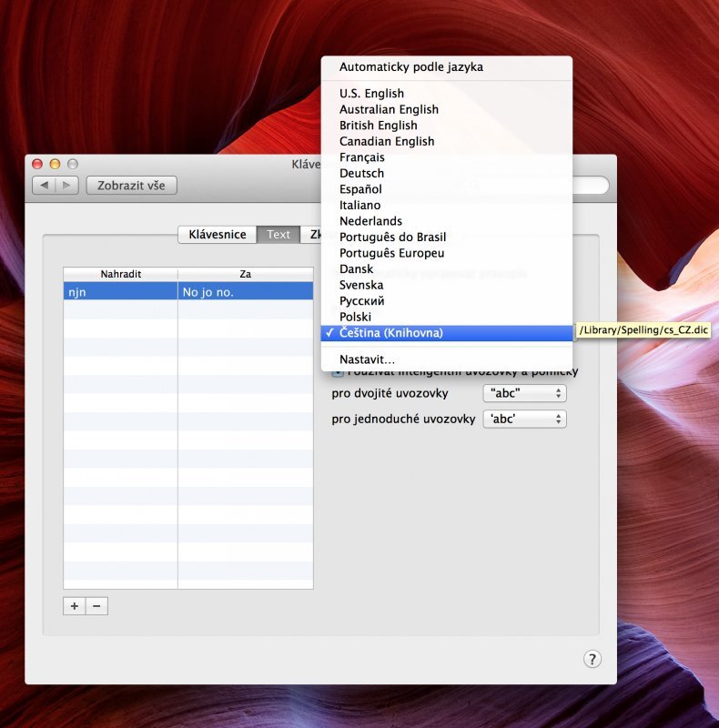Viewport: 719px width, 728px height.
Task: Click the back navigation arrow
Action: tap(44, 186)
